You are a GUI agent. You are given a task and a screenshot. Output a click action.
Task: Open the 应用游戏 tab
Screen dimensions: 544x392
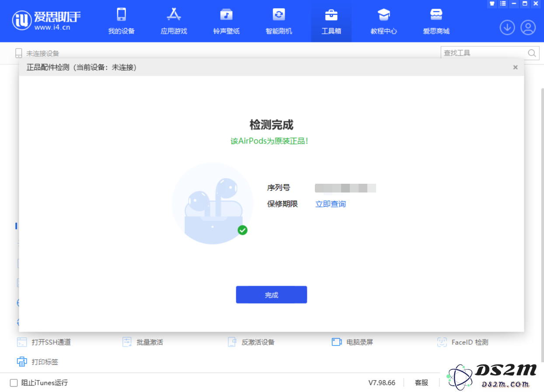[x=174, y=21]
